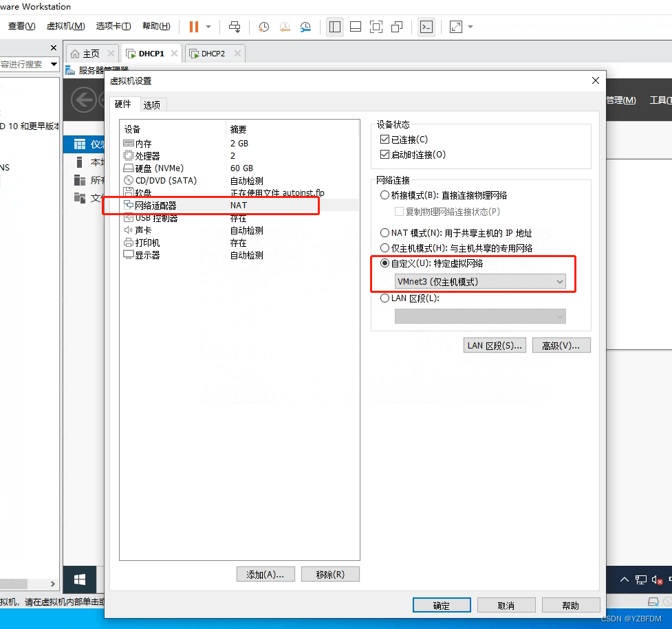The image size is (672, 629).
Task: Select 仅主机模式(H) radio button
Action: click(384, 248)
